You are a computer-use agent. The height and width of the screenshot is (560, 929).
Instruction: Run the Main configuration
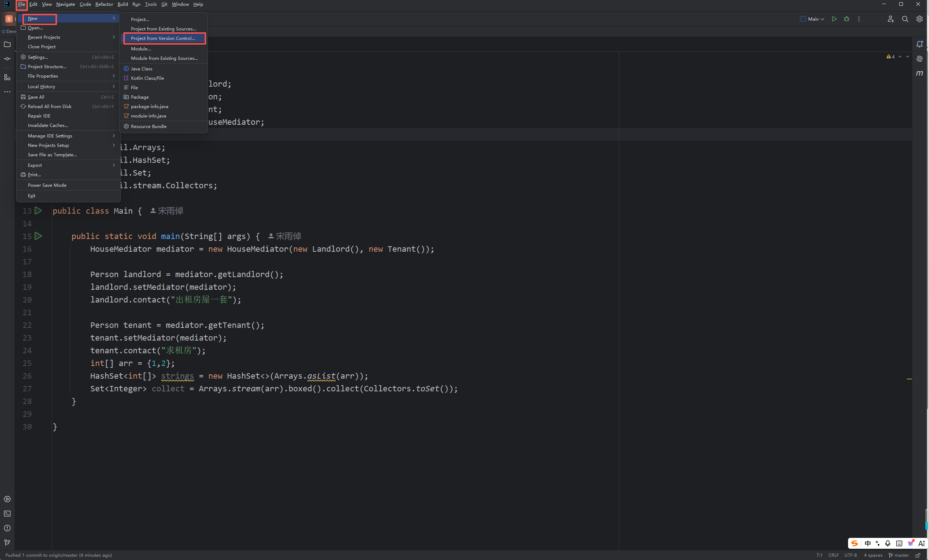pos(834,19)
